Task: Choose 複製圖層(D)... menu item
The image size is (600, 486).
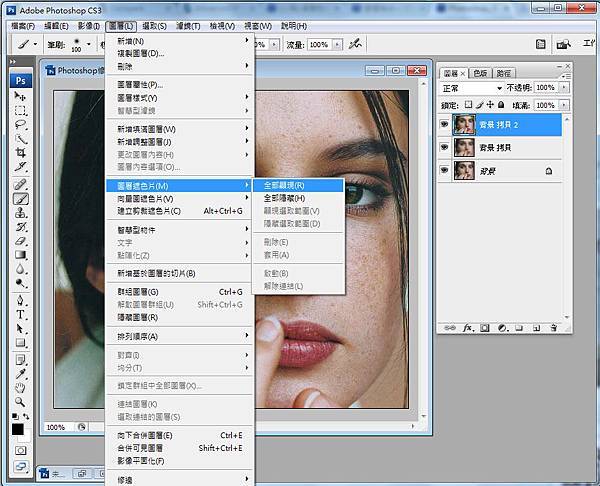Action: [x=180, y=54]
